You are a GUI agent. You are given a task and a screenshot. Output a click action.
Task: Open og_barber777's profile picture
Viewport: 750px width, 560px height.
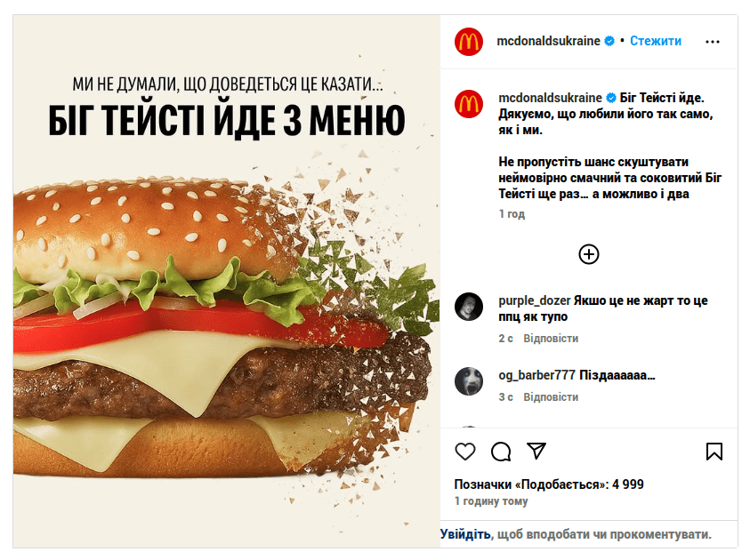click(x=468, y=380)
